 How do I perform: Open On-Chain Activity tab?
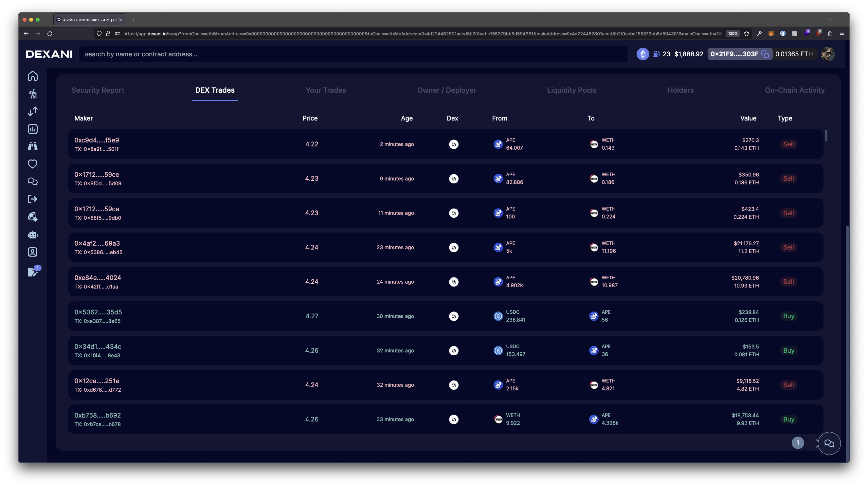(795, 90)
